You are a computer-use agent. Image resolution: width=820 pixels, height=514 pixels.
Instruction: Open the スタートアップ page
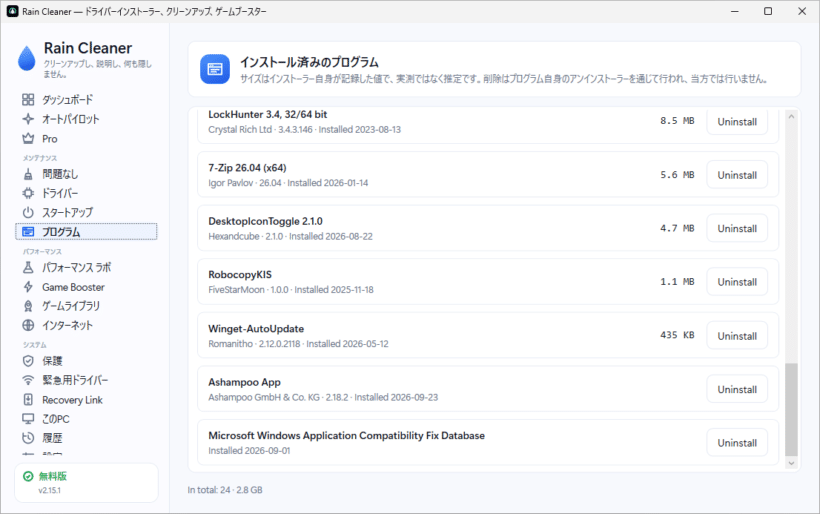[86, 212]
